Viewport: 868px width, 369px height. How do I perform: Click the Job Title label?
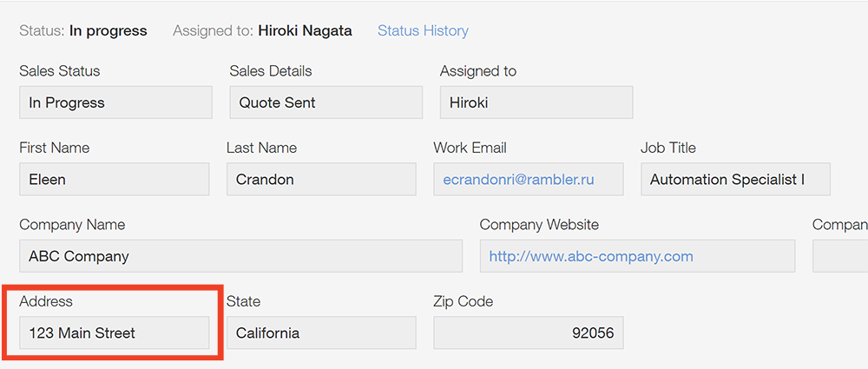click(x=668, y=148)
